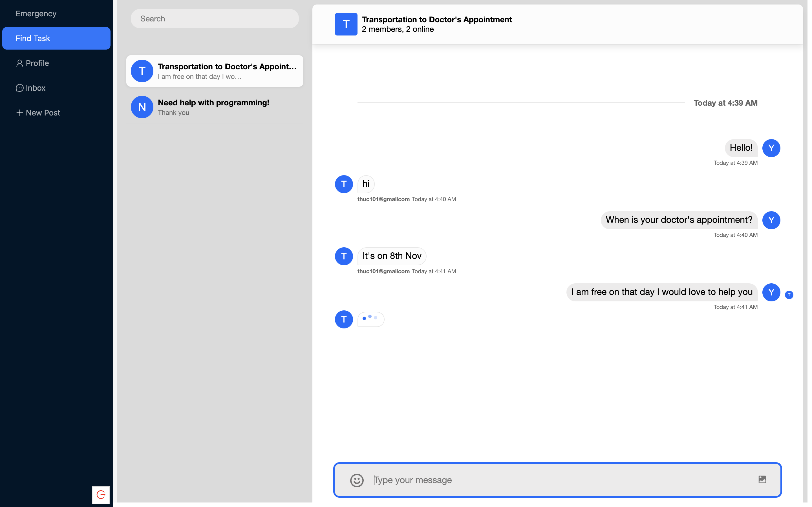Click the T avatar next to typing indicator
Image resolution: width=812 pixels, height=507 pixels.
(344, 319)
